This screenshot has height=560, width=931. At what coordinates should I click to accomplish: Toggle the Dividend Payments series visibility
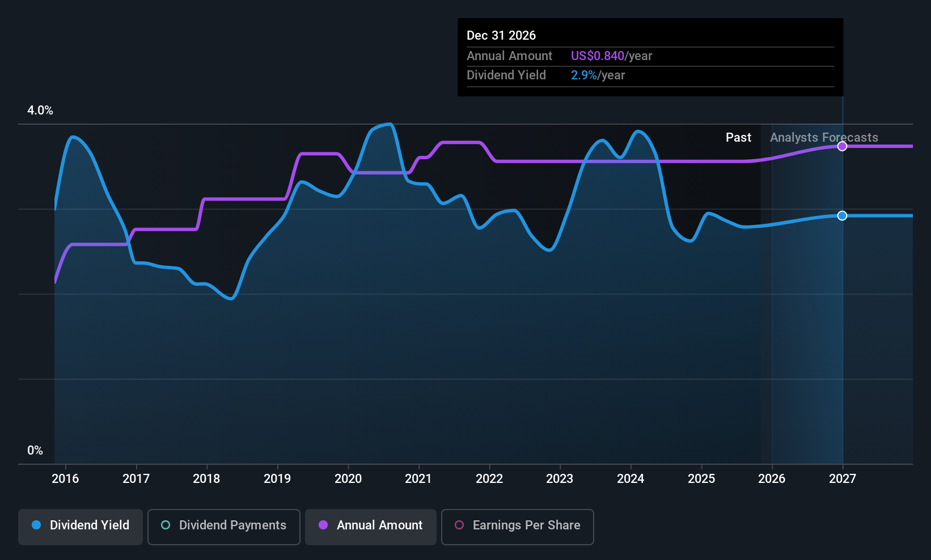pyautogui.click(x=223, y=527)
